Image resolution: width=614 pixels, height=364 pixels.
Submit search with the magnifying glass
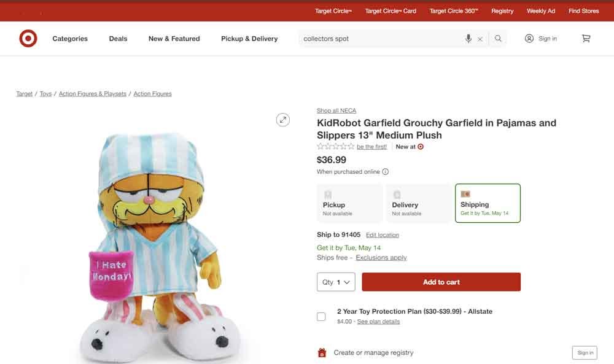(x=497, y=38)
